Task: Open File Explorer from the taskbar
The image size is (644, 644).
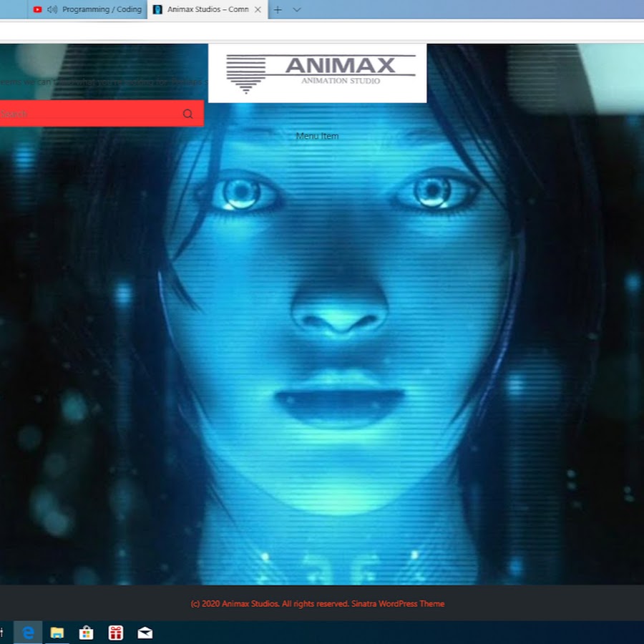Action: coord(57,633)
